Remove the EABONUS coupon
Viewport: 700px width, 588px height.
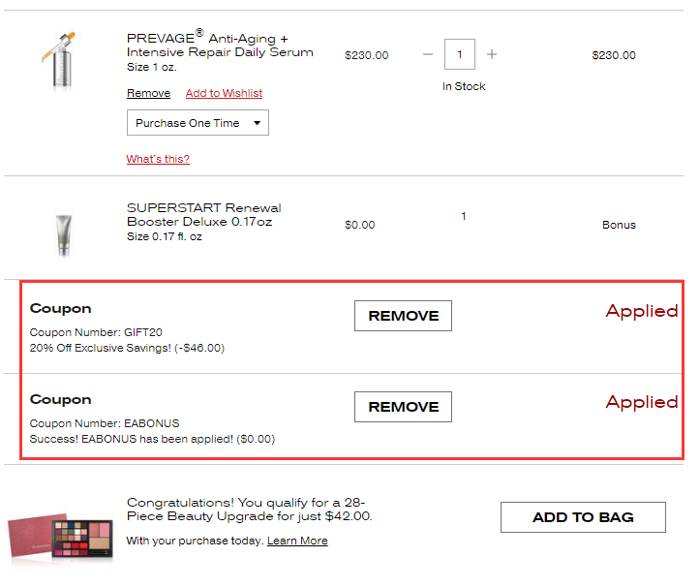pos(403,407)
